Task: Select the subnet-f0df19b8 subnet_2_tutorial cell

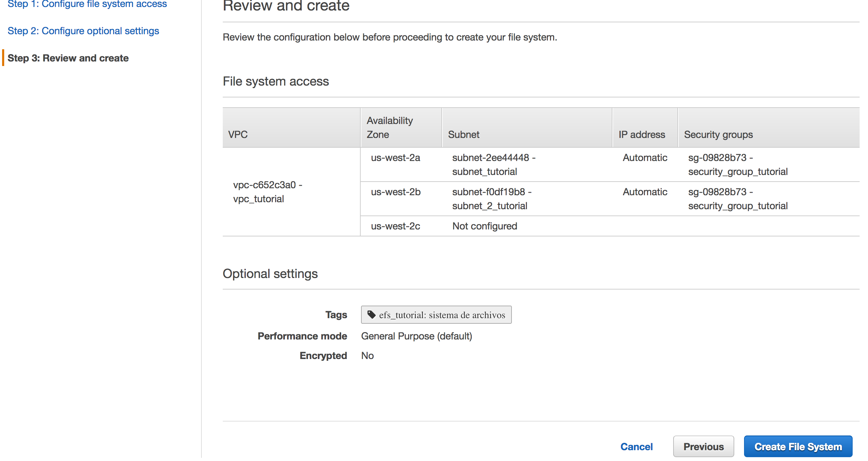Action: [492, 199]
